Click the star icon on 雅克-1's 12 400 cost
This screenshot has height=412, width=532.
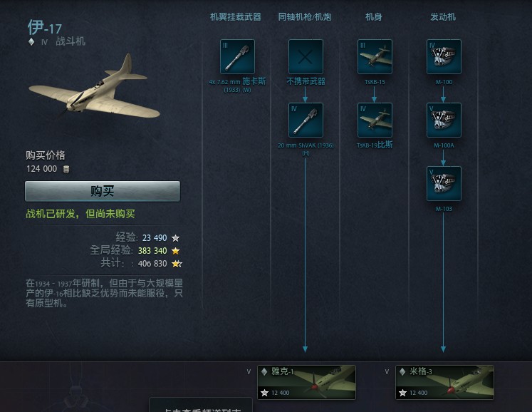(265, 393)
